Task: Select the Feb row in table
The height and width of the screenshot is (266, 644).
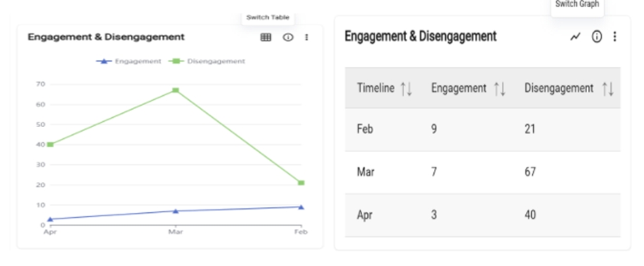Action: pos(482,129)
